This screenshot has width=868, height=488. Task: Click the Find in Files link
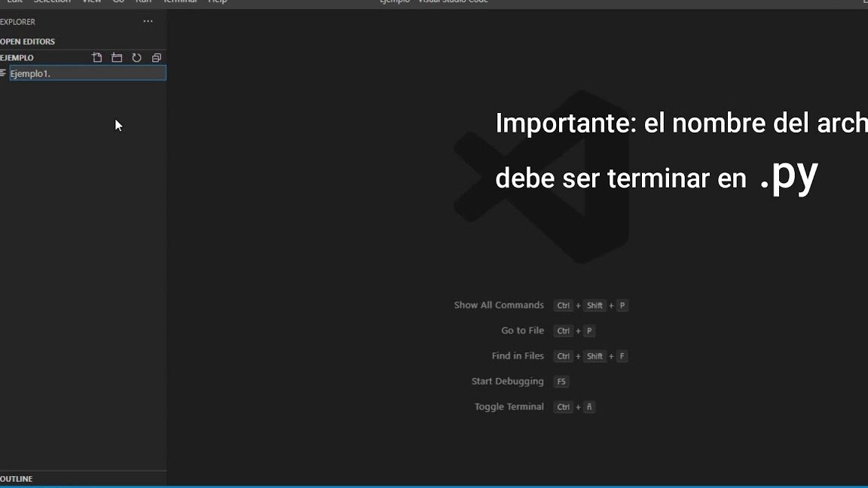coord(518,355)
